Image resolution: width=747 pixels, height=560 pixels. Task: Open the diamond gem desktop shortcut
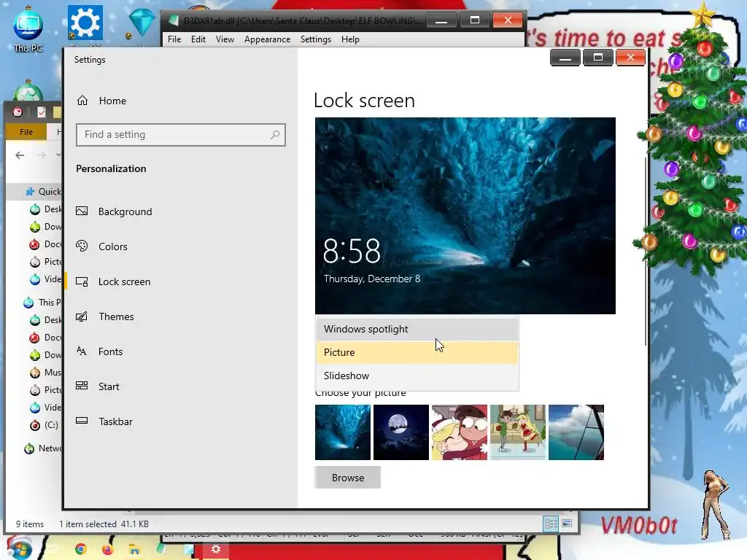tap(142, 23)
